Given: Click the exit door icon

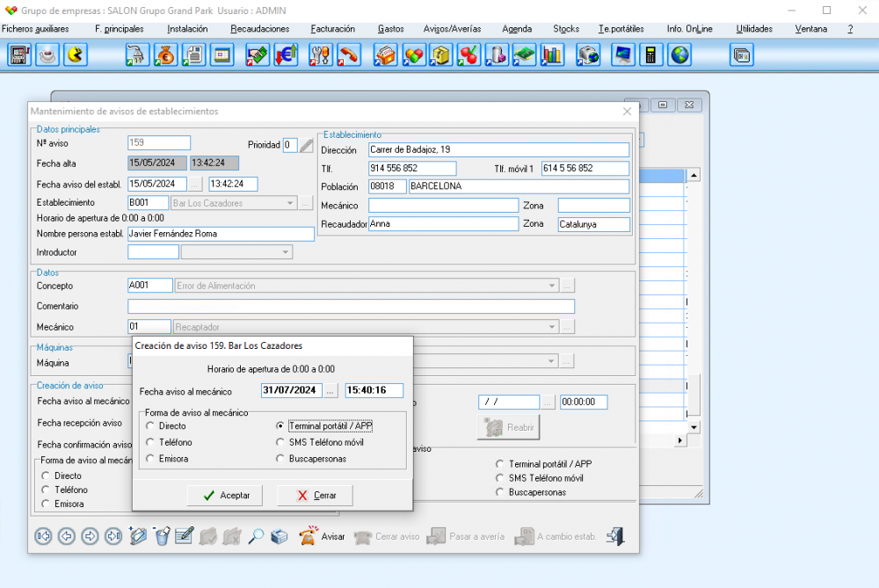Looking at the screenshot, I should click(615, 536).
